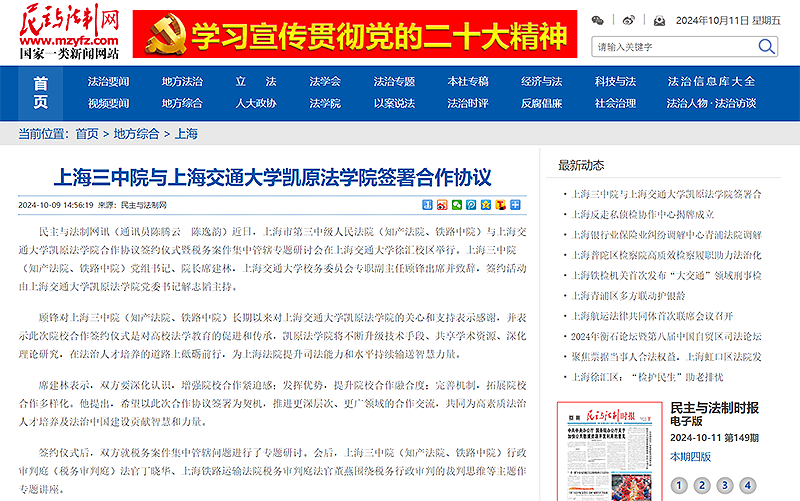The height and width of the screenshot is (501, 800).
Task: Open sidebar news 上海普陀区检察院高质效检察履职
Action: point(666,255)
